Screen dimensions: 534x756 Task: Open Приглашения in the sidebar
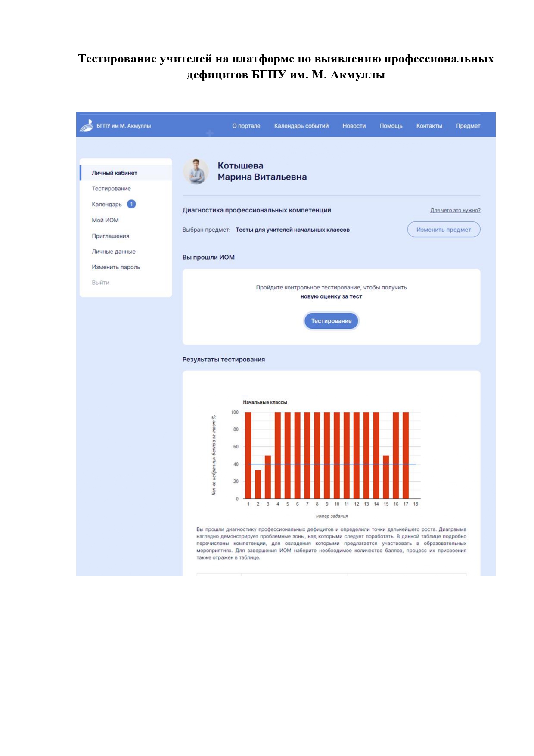pyautogui.click(x=110, y=236)
